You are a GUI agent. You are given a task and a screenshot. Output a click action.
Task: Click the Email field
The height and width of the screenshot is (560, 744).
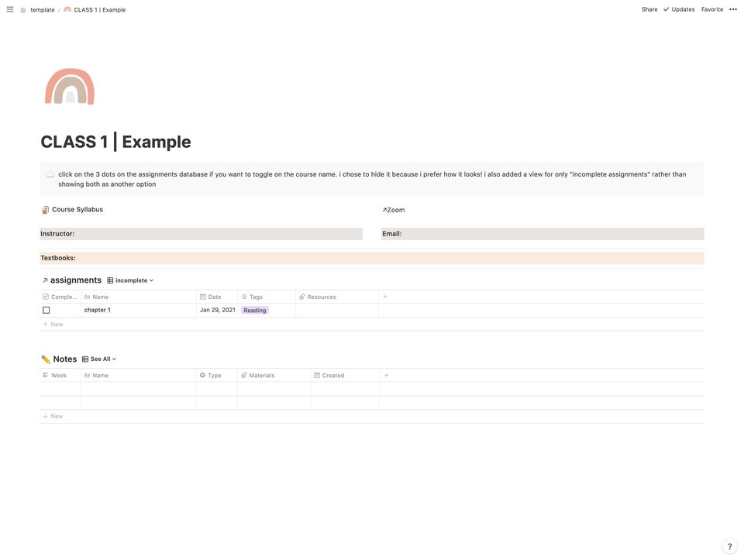[x=542, y=234]
